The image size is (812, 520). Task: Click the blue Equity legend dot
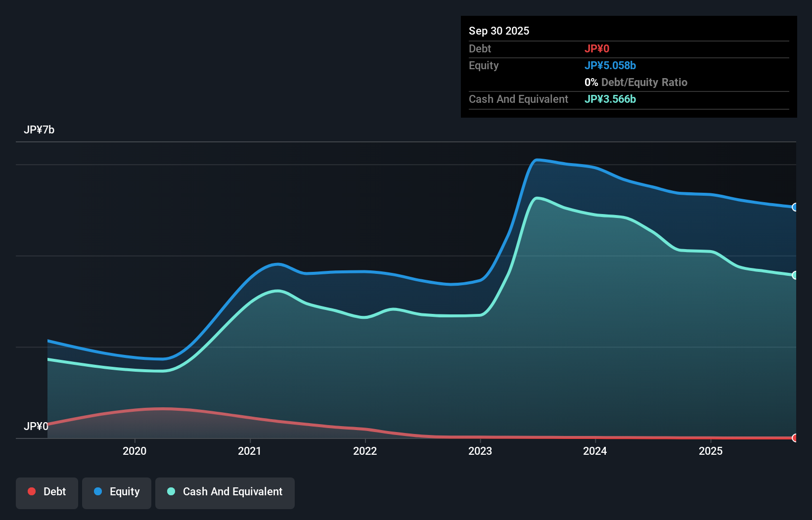[98, 491]
